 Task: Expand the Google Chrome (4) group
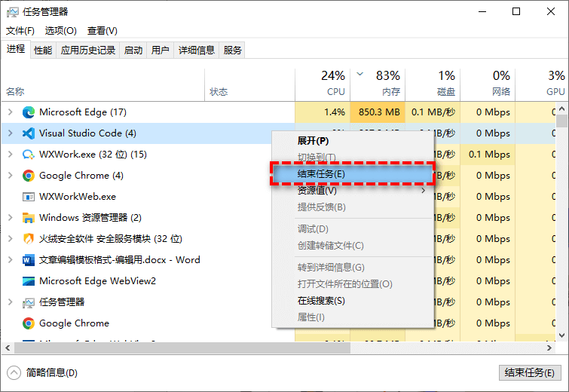point(10,176)
